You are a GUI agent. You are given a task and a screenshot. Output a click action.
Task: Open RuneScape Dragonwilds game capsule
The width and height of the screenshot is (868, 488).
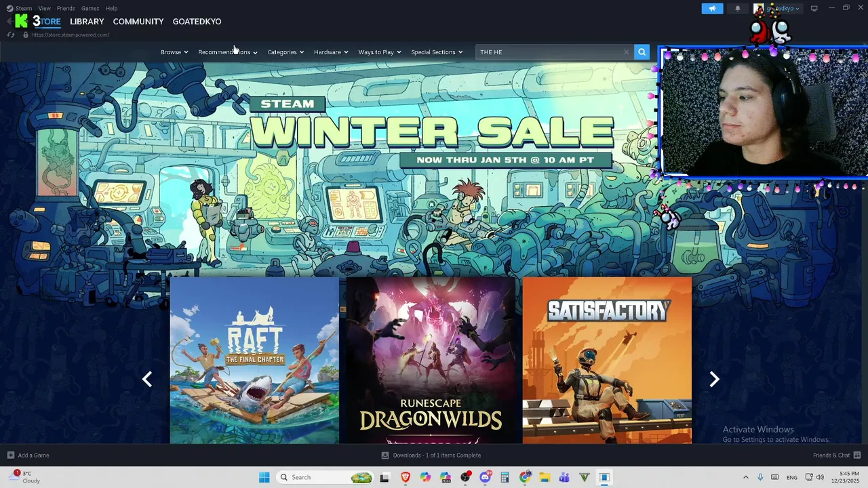pos(431,361)
